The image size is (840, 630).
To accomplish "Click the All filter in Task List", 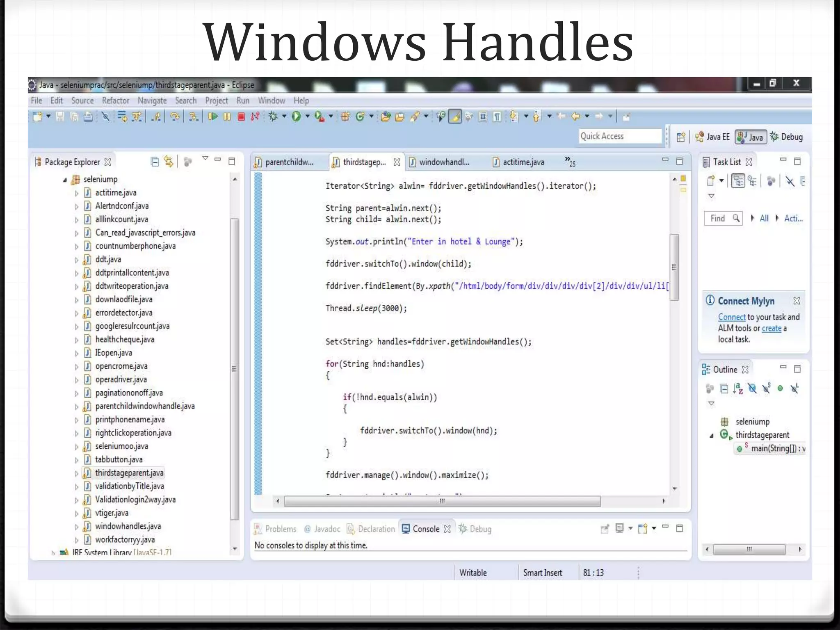I will click(764, 218).
